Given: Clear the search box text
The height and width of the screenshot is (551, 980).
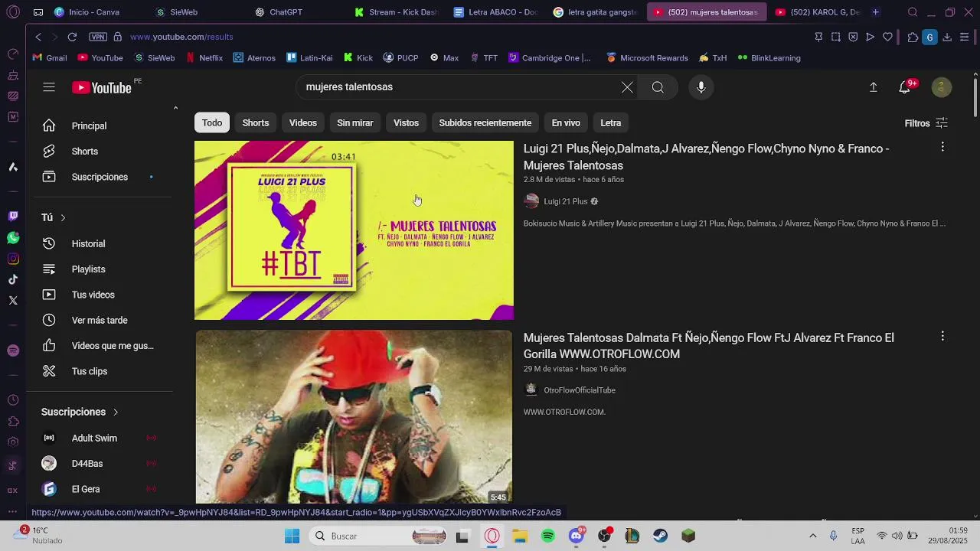Looking at the screenshot, I should point(627,87).
